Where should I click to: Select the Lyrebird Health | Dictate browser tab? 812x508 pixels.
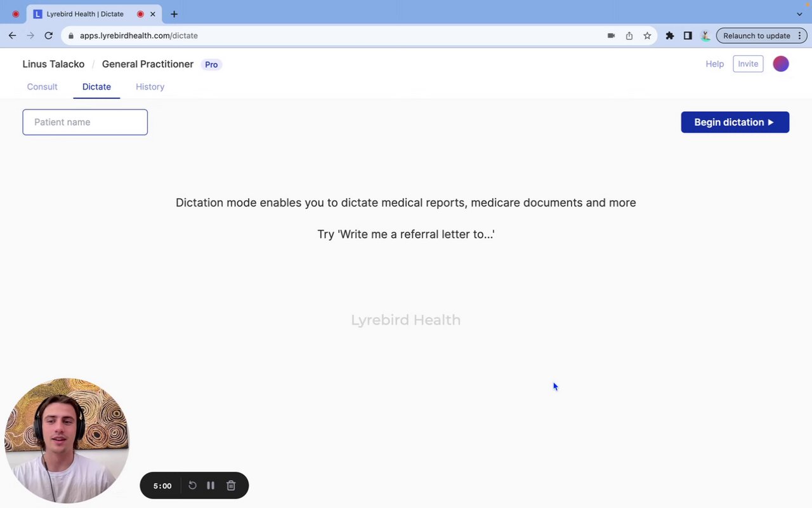(x=93, y=14)
